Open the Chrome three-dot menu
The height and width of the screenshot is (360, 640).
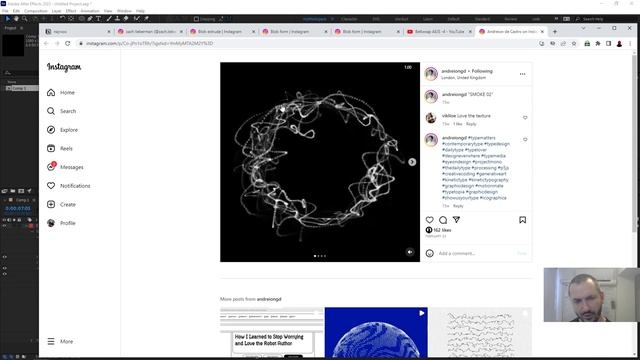[630, 44]
